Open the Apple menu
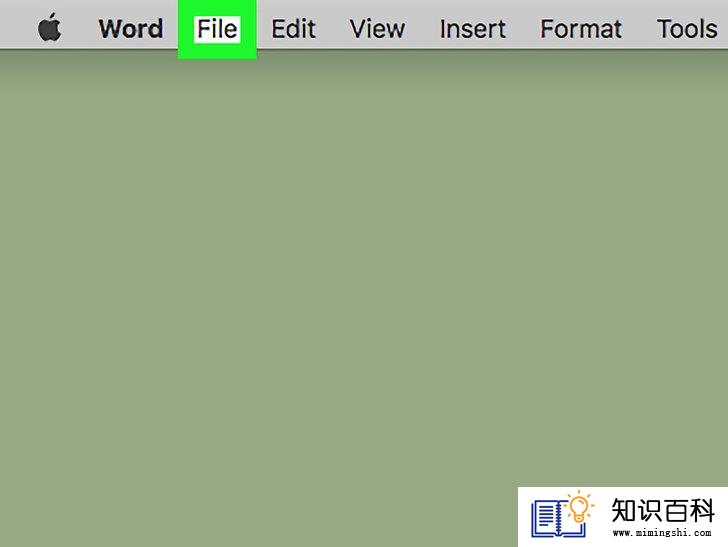Image resolution: width=728 pixels, height=547 pixels. (49, 27)
